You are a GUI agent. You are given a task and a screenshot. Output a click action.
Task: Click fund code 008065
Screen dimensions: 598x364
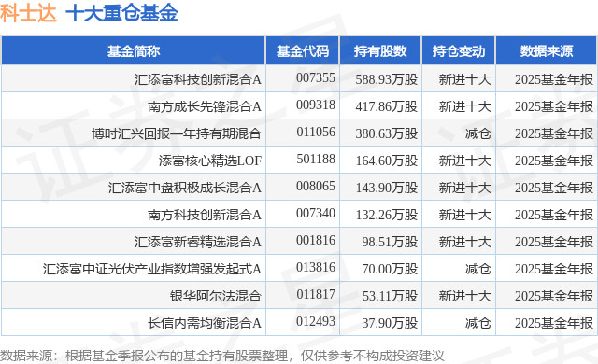point(316,186)
